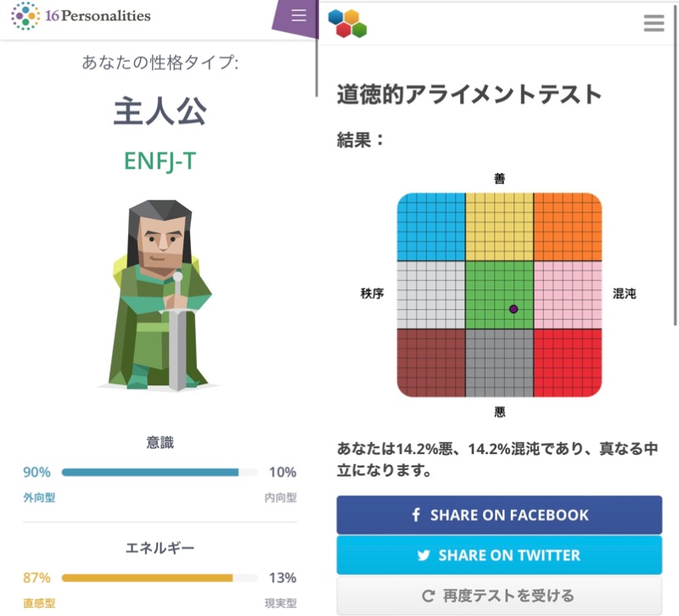Click the Facebook icon in the share button
The width and height of the screenshot is (679, 616).
point(417,515)
